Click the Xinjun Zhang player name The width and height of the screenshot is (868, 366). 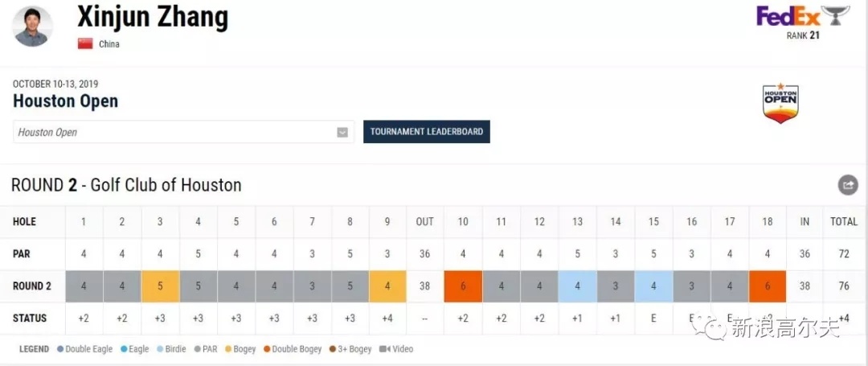click(x=152, y=17)
